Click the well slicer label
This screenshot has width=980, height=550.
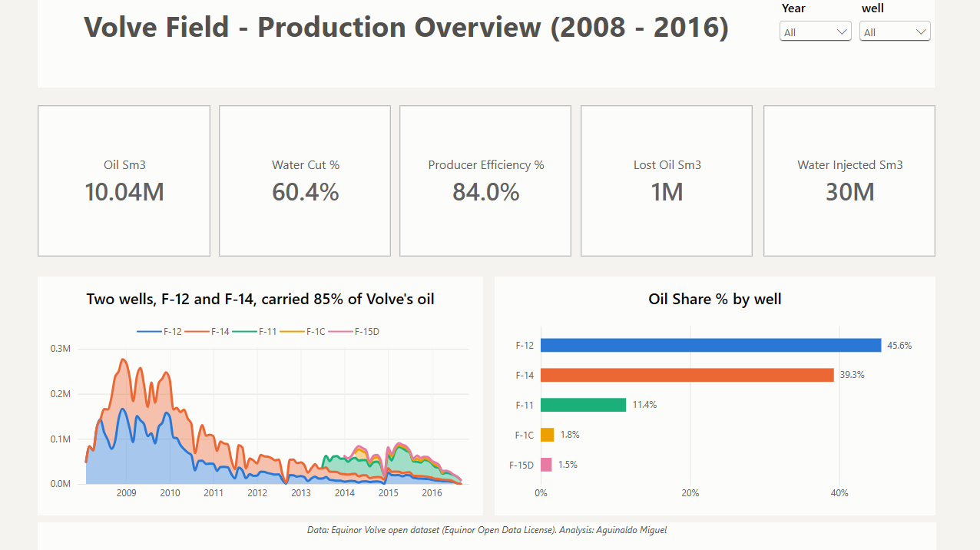[872, 8]
